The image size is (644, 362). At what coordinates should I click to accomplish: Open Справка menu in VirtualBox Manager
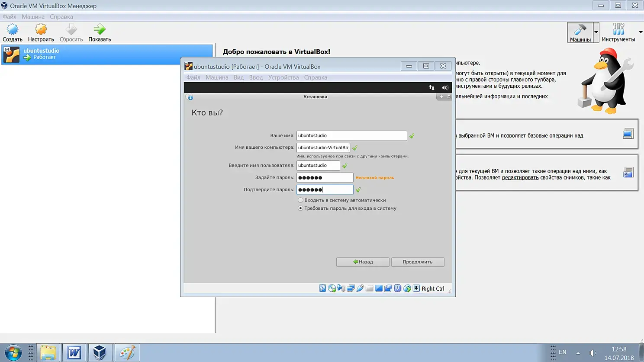pyautogui.click(x=61, y=17)
